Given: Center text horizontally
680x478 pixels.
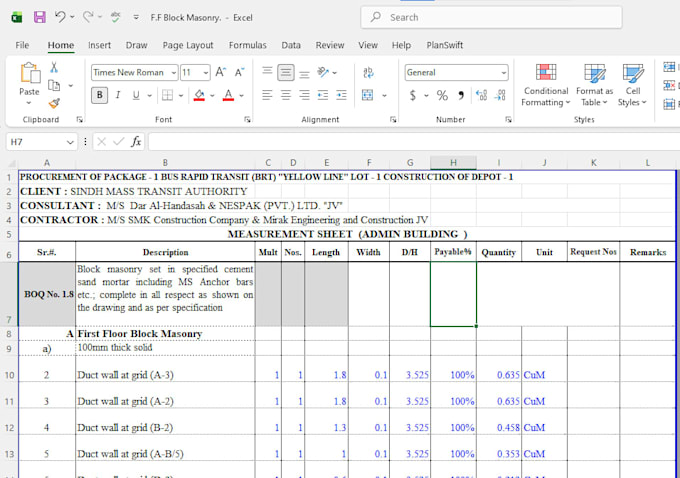Looking at the screenshot, I should coord(286,95).
